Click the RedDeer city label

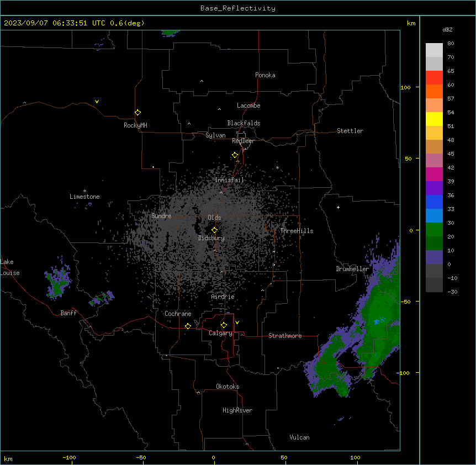pyautogui.click(x=243, y=141)
